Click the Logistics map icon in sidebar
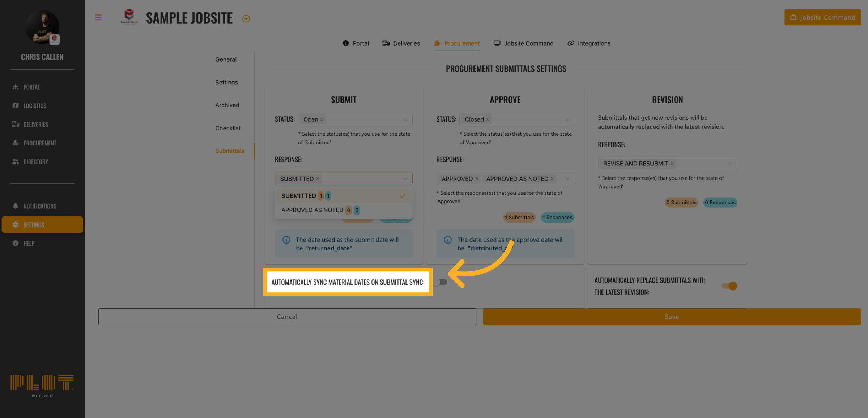 16,106
